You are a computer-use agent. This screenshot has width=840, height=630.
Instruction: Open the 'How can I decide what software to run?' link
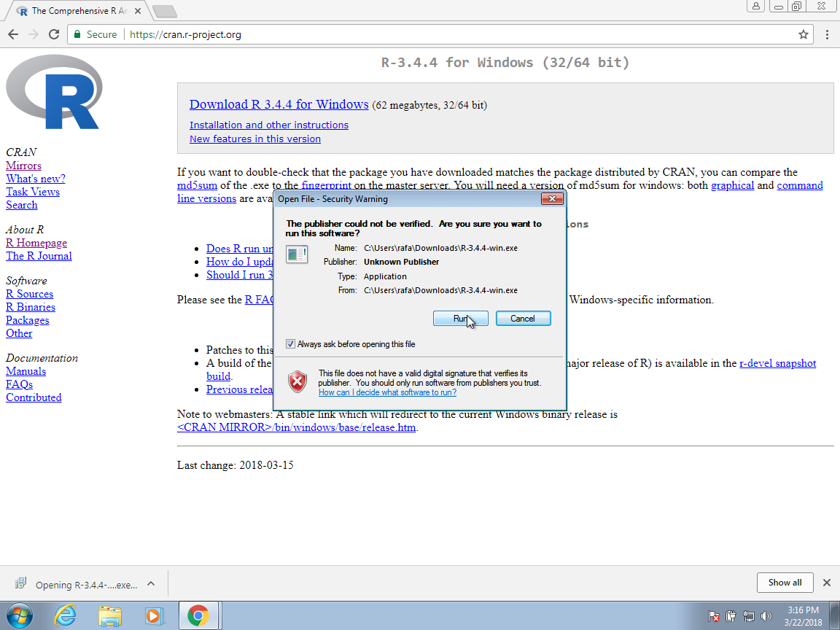387,392
